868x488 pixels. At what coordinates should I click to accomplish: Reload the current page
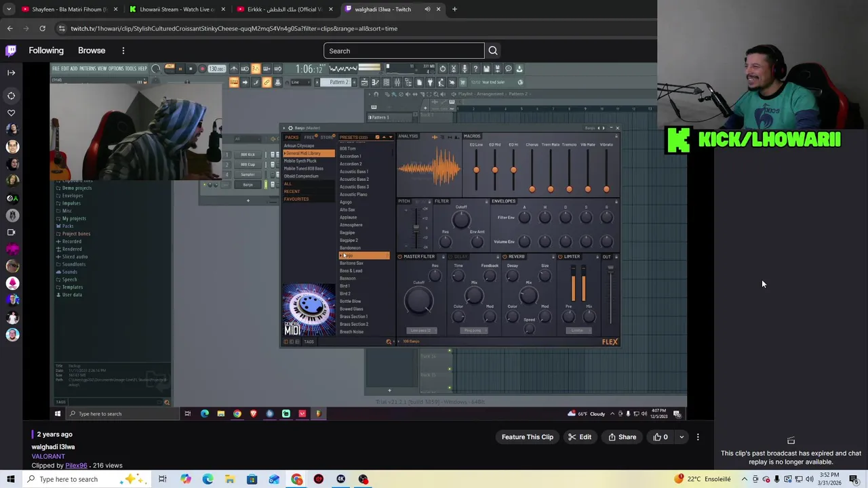coord(42,28)
